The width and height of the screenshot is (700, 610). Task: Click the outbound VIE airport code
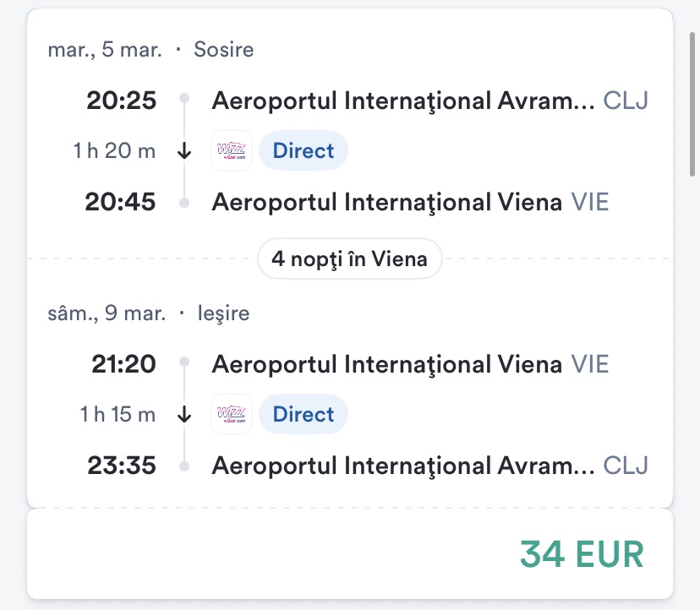click(x=590, y=203)
